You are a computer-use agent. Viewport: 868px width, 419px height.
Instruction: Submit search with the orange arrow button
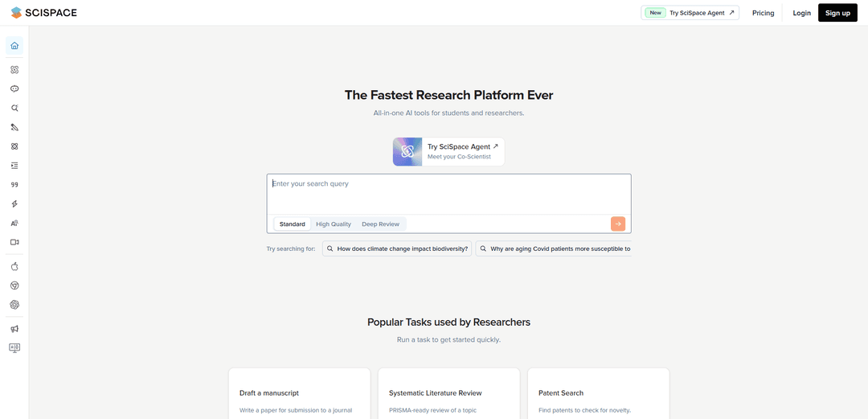point(618,224)
